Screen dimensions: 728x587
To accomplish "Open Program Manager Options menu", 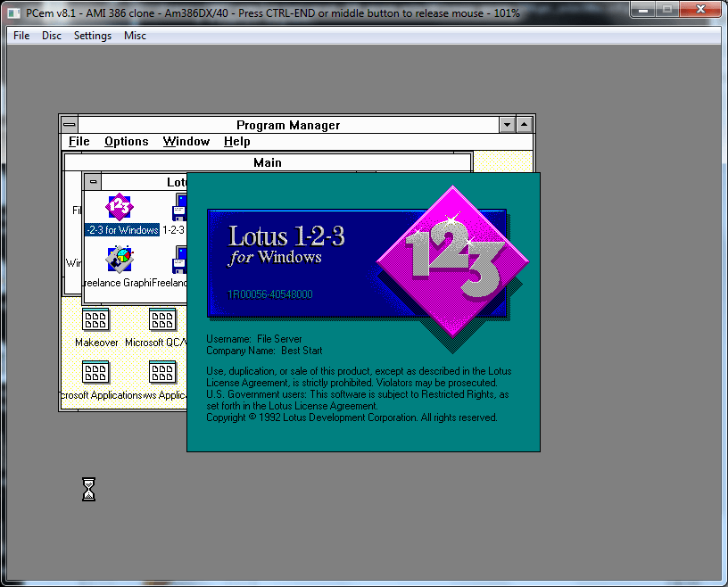I will tap(127, 141).
